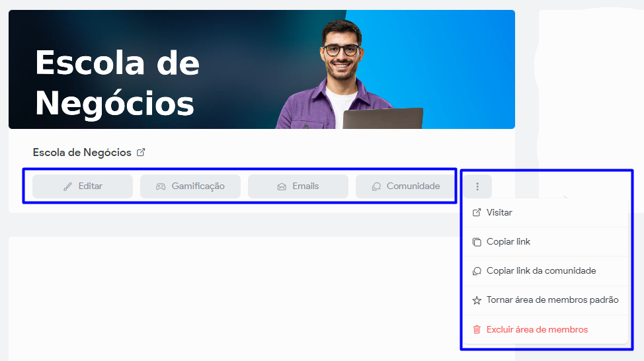This screenshot has height=361, width=644.
Task: Click the star icon for default members area
Action: (477, 300)
